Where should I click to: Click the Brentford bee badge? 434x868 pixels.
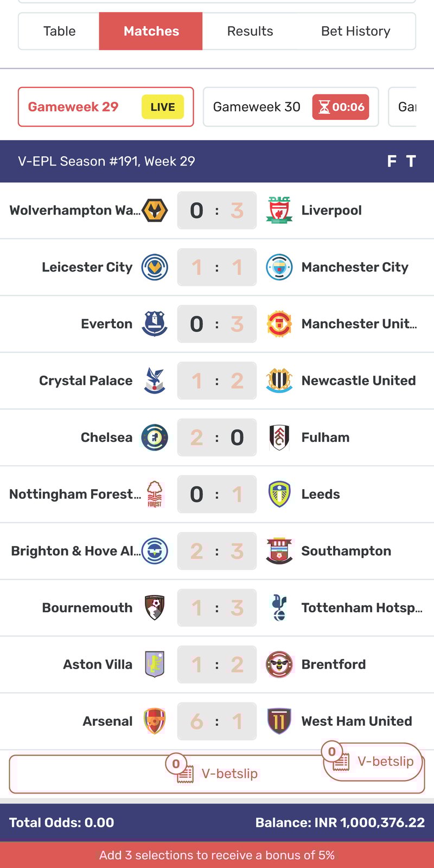point(279,664)
